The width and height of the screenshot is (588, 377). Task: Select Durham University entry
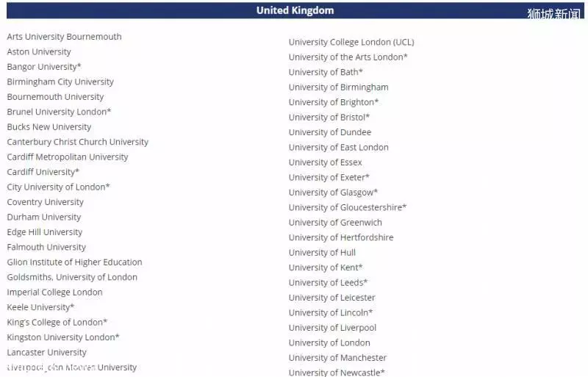click(44, 217)
